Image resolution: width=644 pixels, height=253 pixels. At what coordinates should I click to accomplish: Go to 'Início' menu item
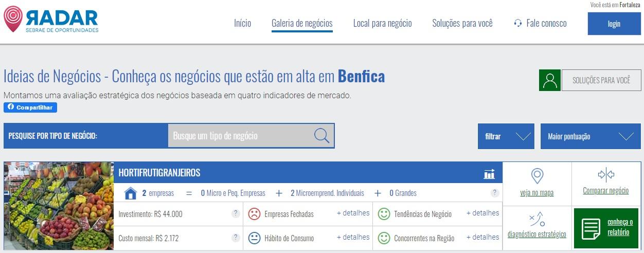[242, 23]
